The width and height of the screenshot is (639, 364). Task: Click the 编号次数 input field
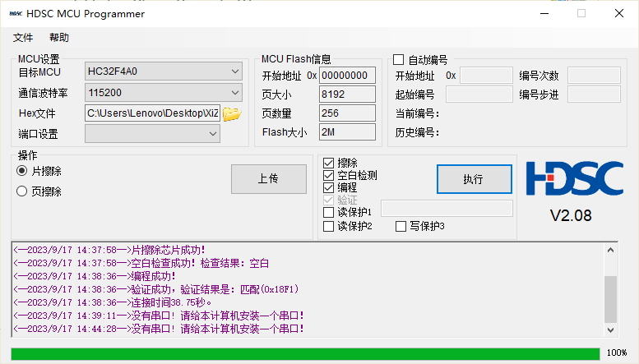coord(594,76)
